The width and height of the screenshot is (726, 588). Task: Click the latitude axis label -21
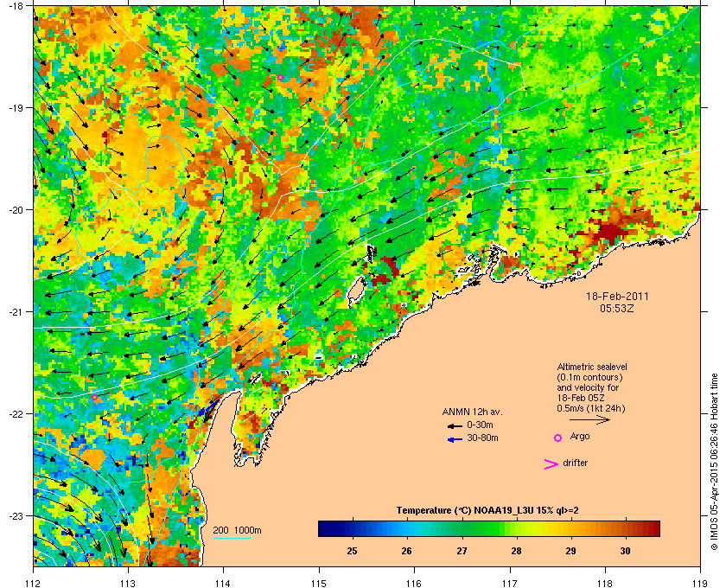16,312
